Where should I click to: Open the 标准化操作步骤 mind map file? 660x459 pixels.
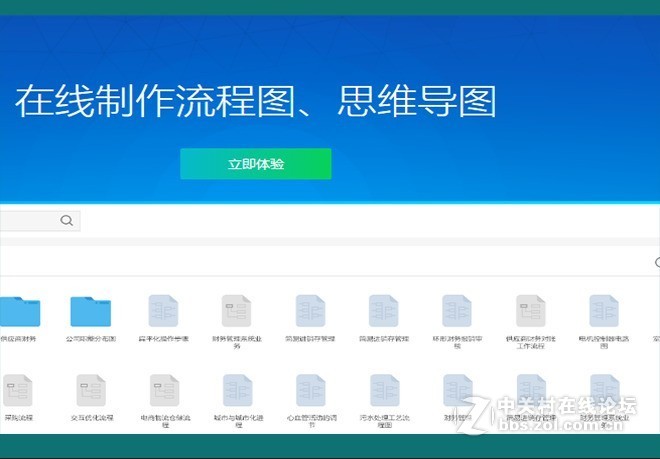point(163,311)
